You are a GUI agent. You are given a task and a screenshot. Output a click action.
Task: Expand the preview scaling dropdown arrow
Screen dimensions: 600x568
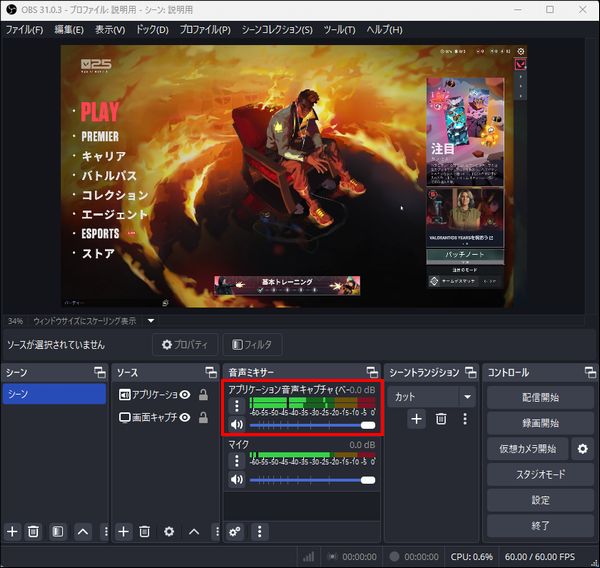[151, 321]
